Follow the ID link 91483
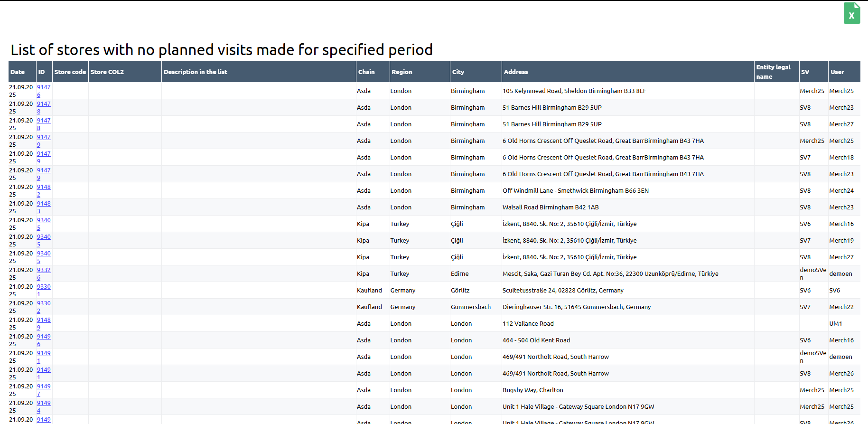 point(44,204)
